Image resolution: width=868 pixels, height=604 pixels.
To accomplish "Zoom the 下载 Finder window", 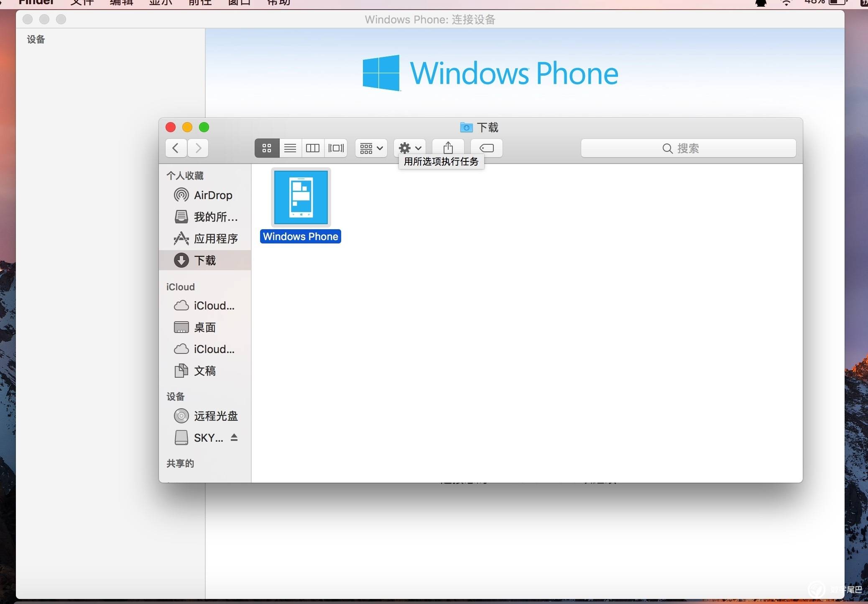I will click(204, 127).
